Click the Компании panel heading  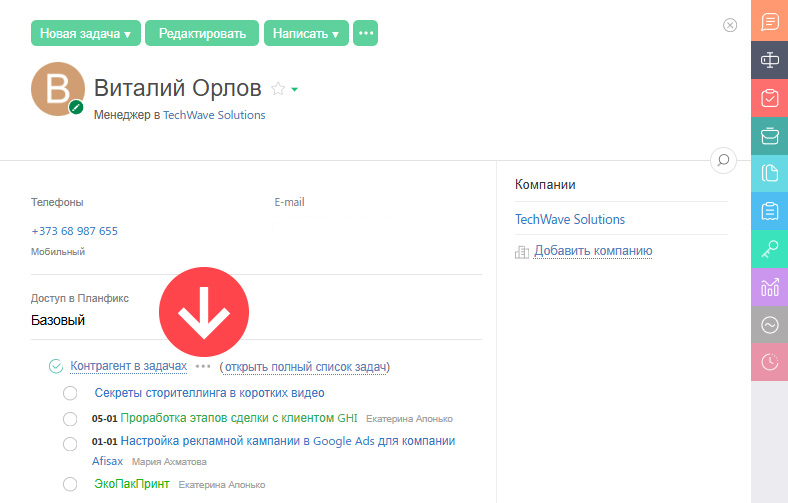(x=545, y=184)
